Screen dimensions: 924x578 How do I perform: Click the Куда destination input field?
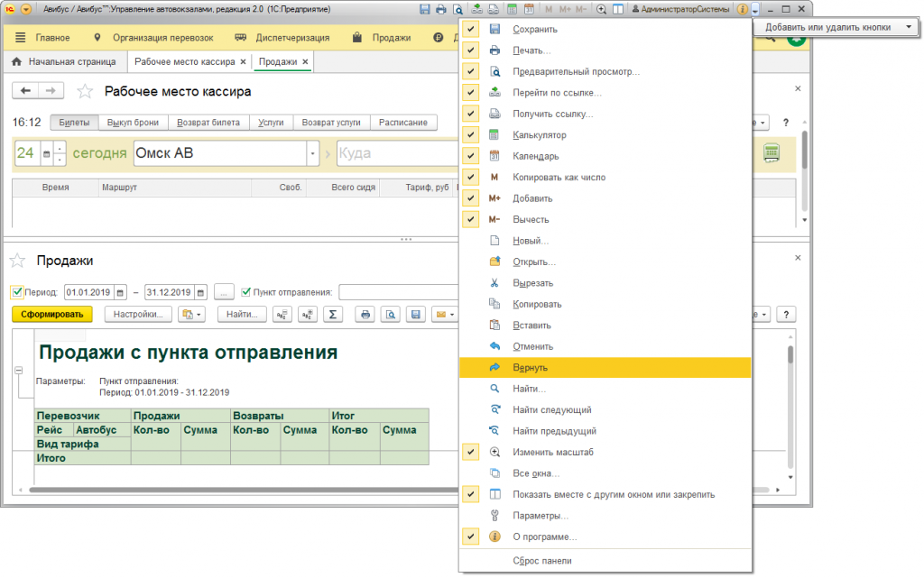pyautogui.click(x=397, y=153)
